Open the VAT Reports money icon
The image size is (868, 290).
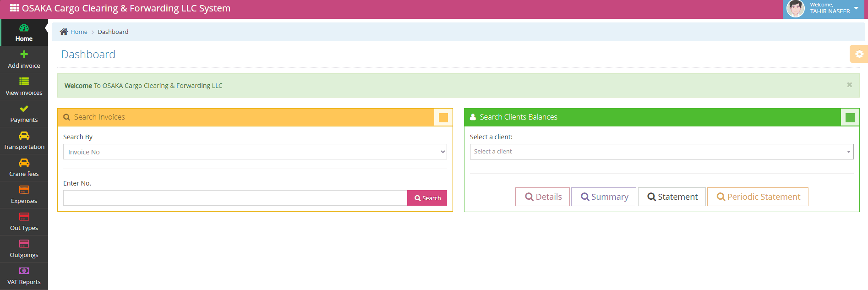coord(24,271)
